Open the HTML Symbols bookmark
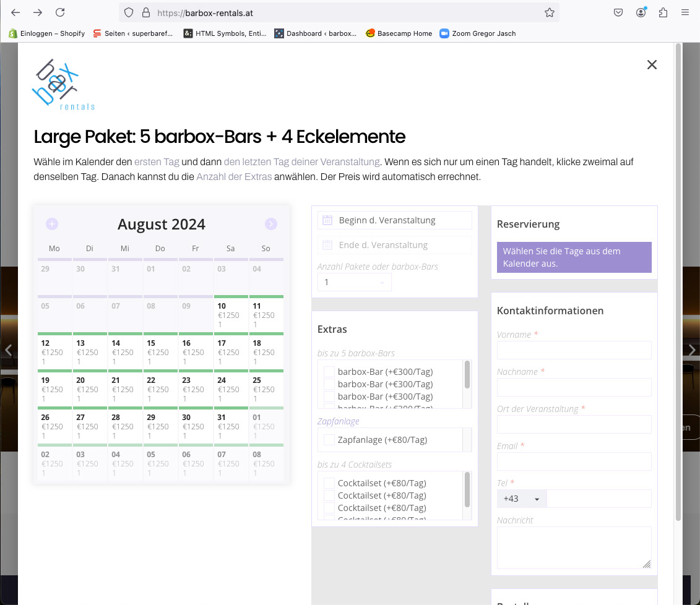Screen dimensions: 700x605 [225, 33]
